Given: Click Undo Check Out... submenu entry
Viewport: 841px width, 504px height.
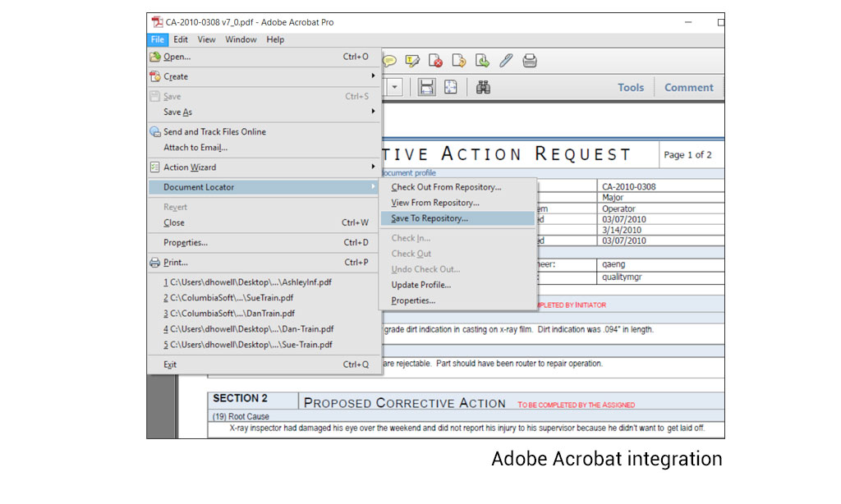Looking at the screenshot, I should [457, 268].
